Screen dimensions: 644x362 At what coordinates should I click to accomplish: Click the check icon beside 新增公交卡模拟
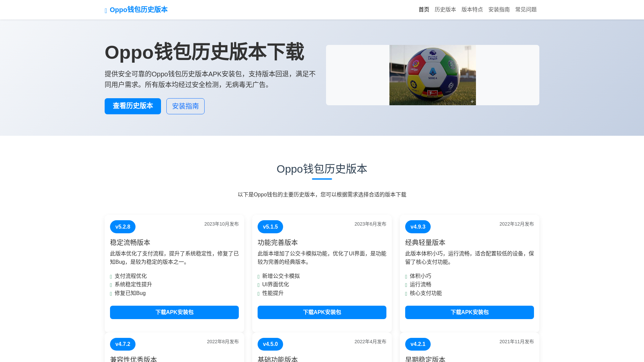coord(259,277)
